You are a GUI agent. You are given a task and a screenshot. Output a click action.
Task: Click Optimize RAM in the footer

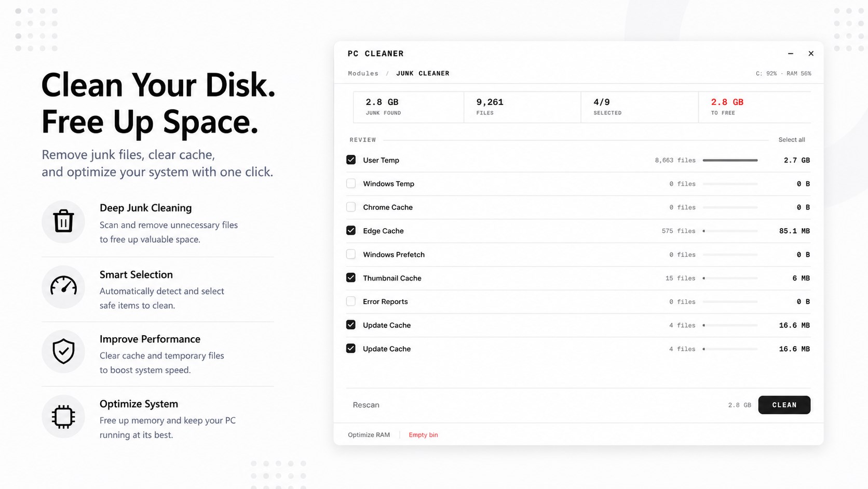369,435
